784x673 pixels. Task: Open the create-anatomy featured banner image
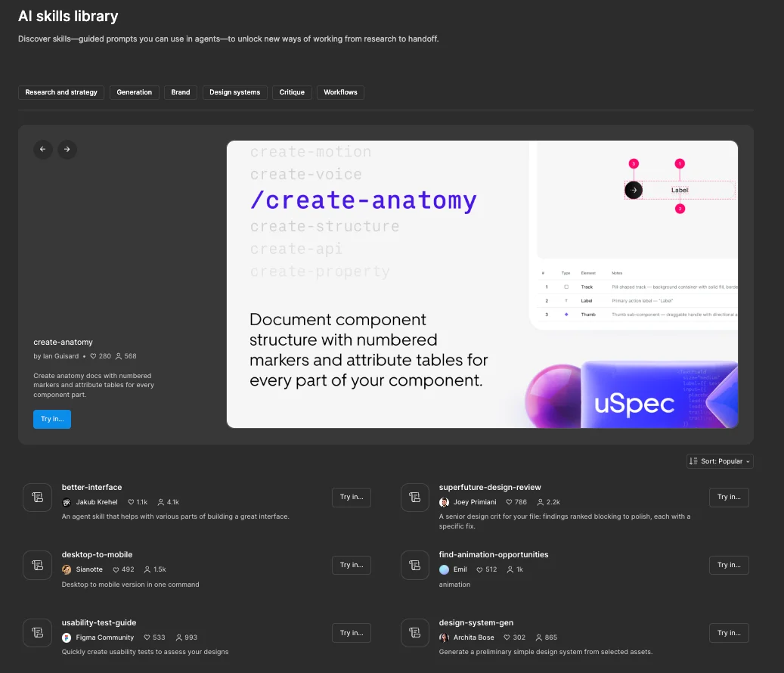(x=482, y=284)
